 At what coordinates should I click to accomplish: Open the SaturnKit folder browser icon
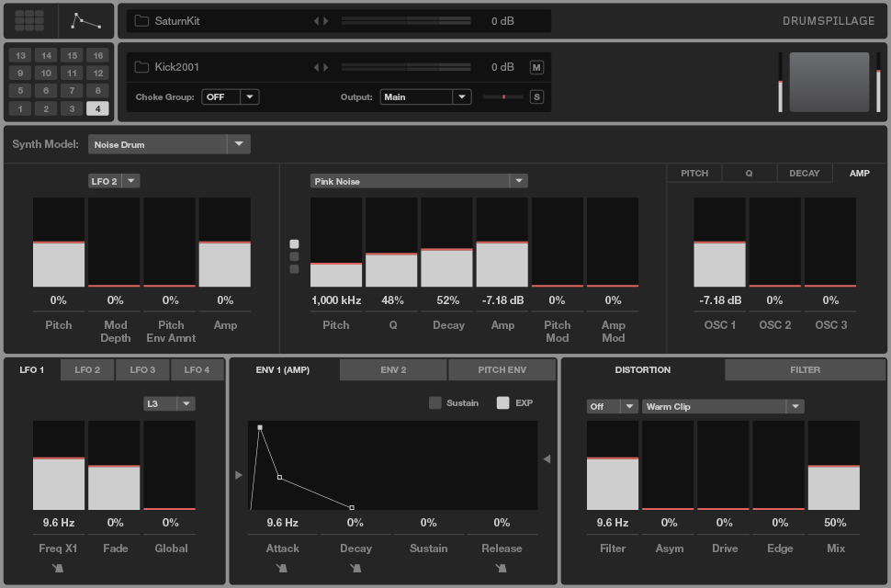(x=141, y=21)
